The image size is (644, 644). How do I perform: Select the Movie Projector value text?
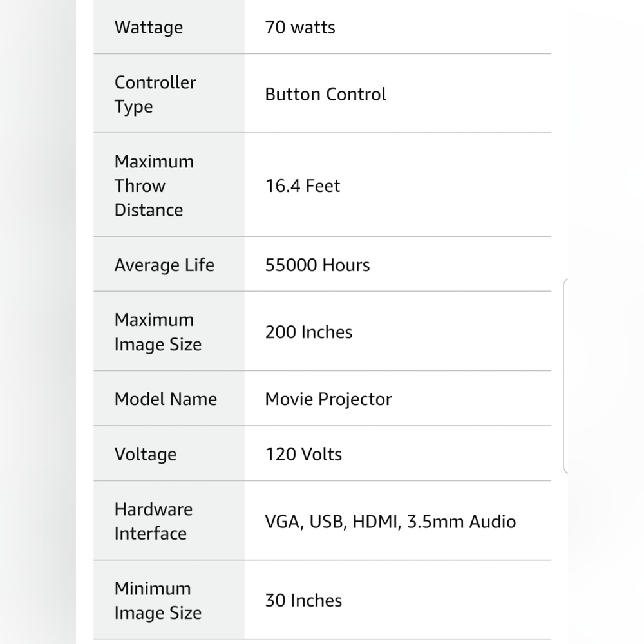(x=328, y=399)
